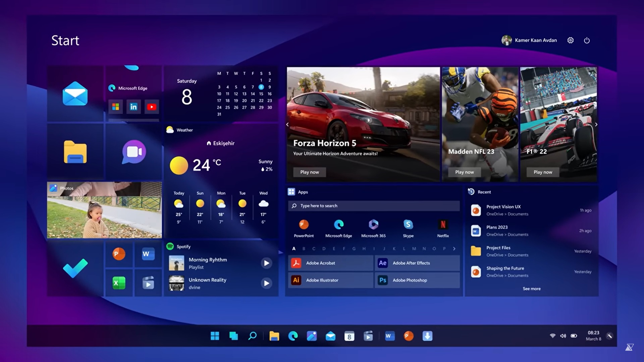
Task: Play the Unknown Reality track
Action: (x=266, y=283)
